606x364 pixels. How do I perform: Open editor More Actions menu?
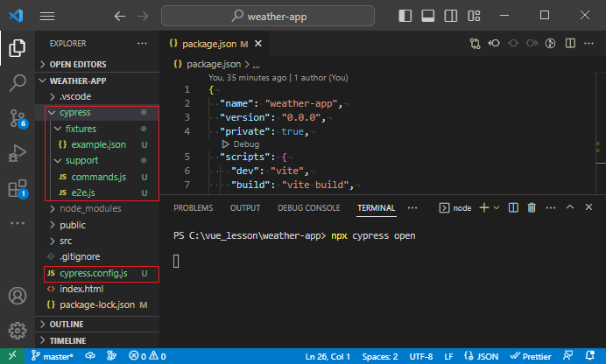point(588,43)
